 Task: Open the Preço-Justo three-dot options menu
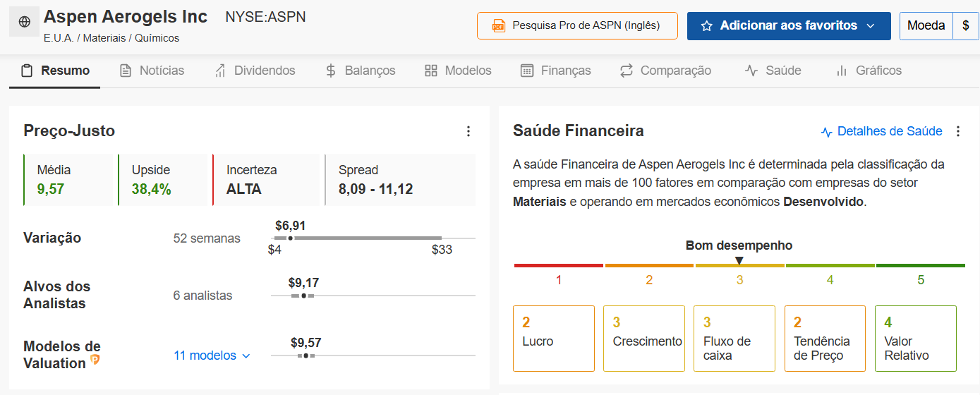pos(468,131)
